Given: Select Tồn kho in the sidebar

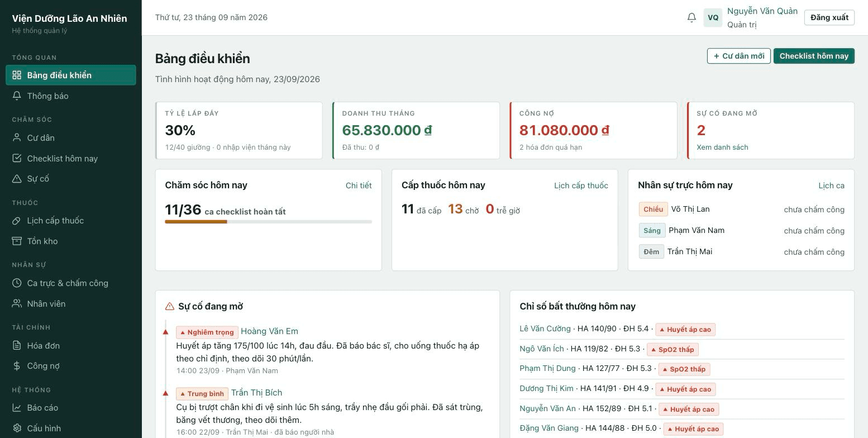Looking at the screenshot, I should pyautogui.click(x=71, y=241).
